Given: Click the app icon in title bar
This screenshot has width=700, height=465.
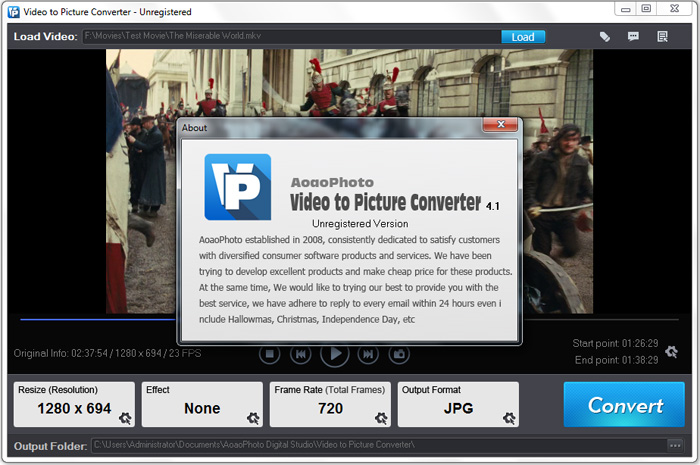Looking at the screenshot, I should (14, 12).
